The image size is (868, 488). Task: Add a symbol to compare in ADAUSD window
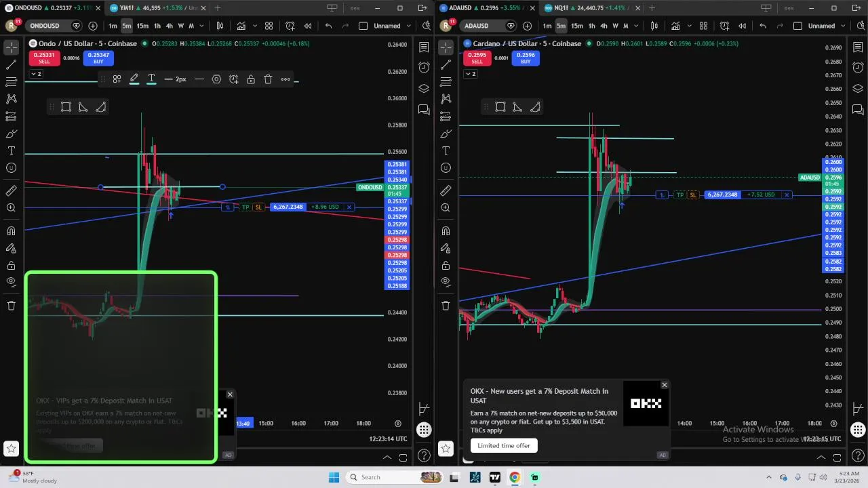coord(528,26)
